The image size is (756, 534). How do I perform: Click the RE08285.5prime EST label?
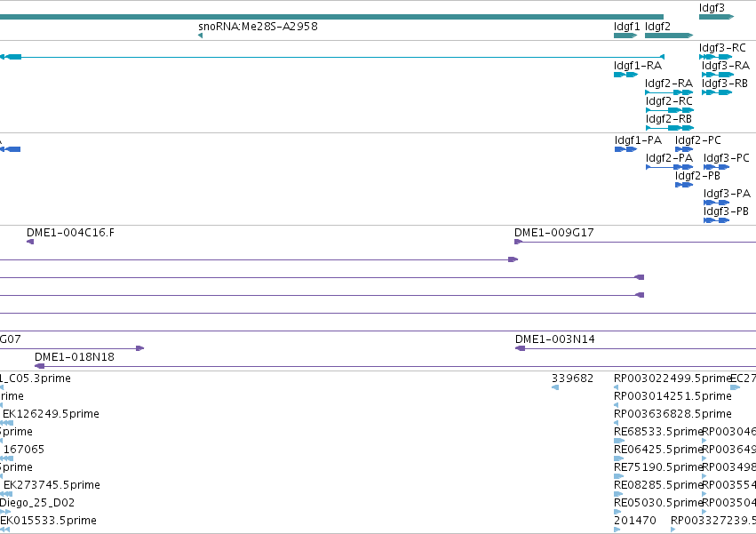tap(657, 485)
